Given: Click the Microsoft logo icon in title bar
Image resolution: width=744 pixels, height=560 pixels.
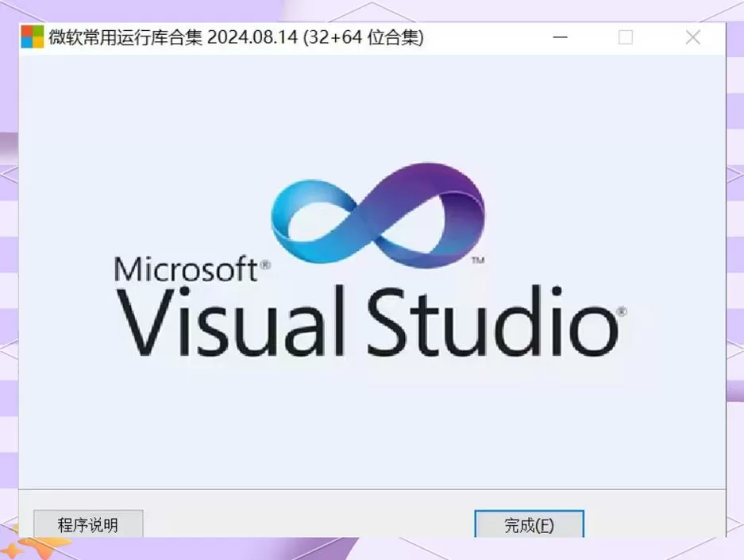Looking at the screenshot, I should [33, 37].
